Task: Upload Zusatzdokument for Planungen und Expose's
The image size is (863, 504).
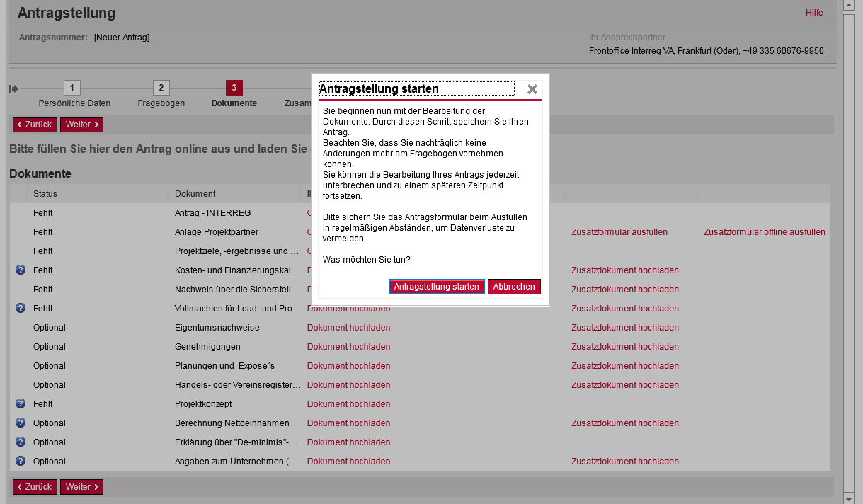Action: (625, 366)
